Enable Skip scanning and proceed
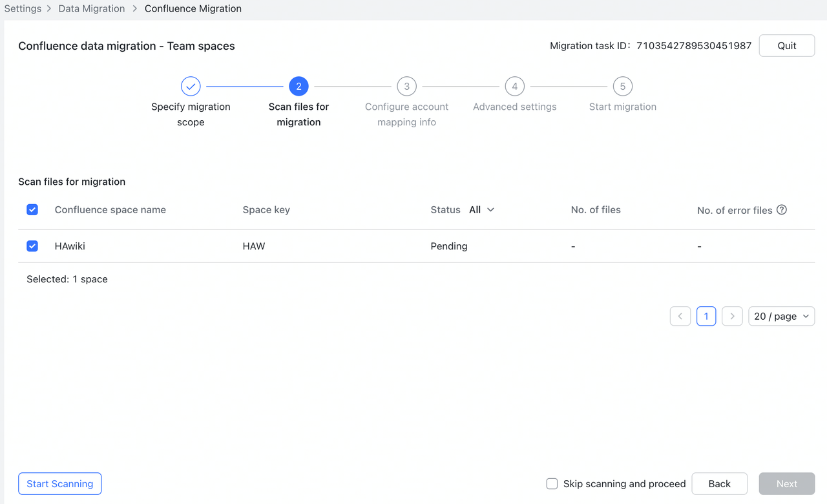 [x=552, y=484]
